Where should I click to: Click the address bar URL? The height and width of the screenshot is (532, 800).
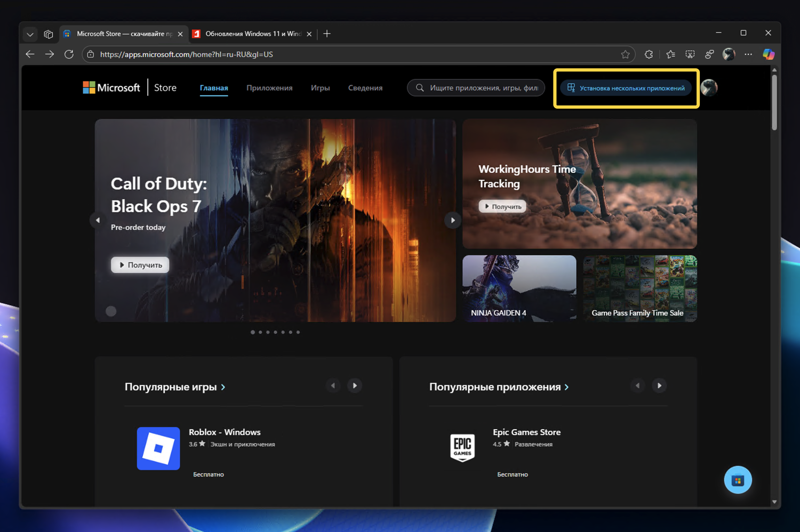[187, 54]
